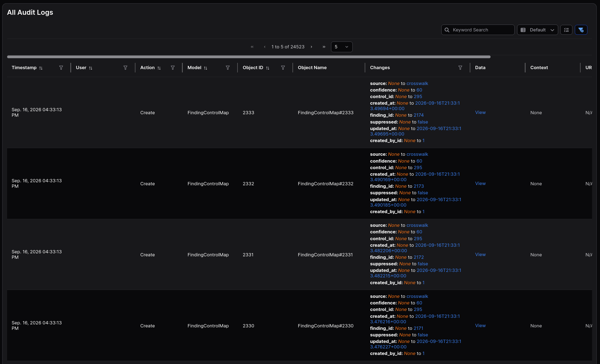Change rows per page from 5
The height and width of the screenshot is (364, 600).
(341, 47)
